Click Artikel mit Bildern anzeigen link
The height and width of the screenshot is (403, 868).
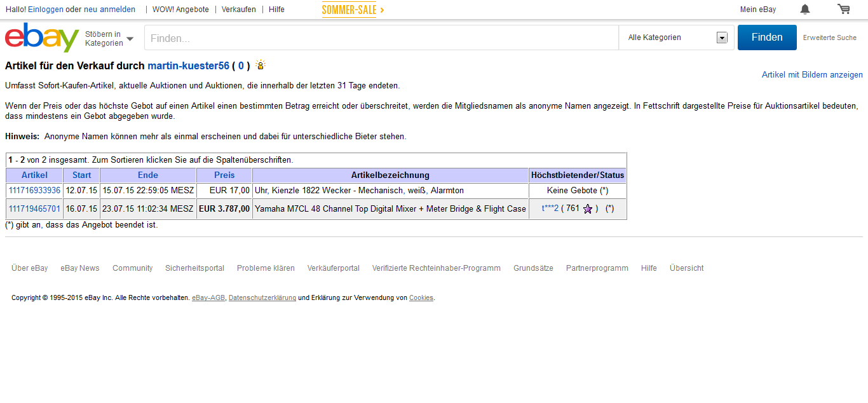pyautogui.click(x=812, y=74)
